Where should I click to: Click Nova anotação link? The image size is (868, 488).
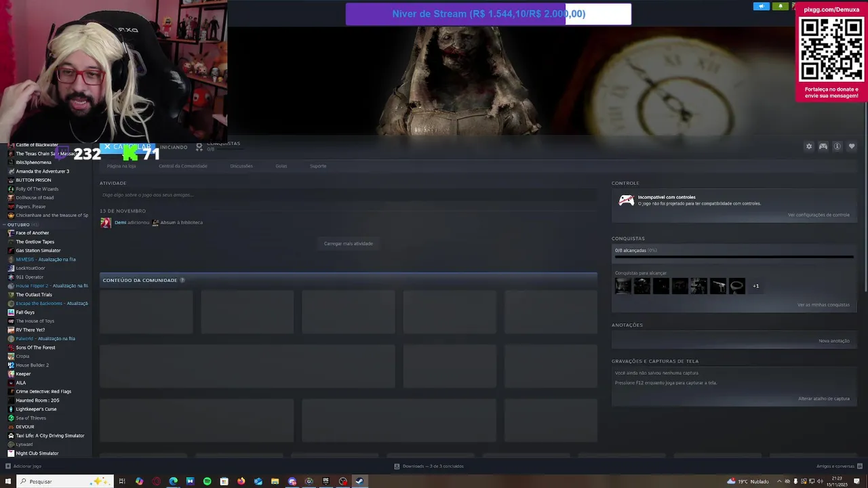tap(834, 341)
